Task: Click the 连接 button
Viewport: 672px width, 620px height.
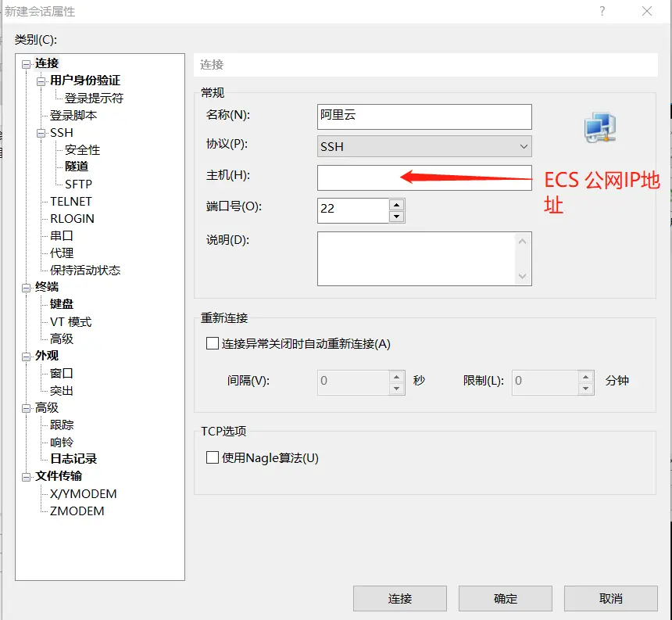Action: [x=400, y=599]
